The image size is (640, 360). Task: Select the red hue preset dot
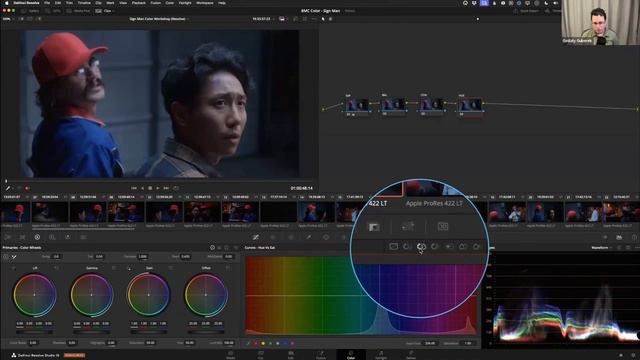[256, 343]
